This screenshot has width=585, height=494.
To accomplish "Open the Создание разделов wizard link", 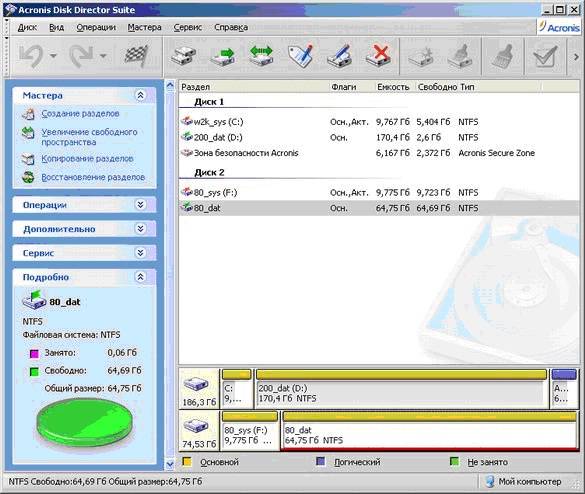I will (80, 113).
